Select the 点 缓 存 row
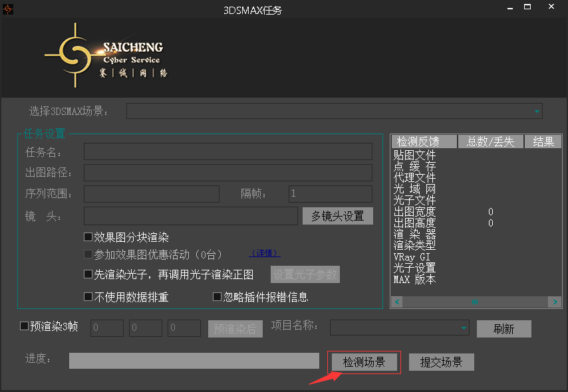The width and height of the screenshot is (568, 392). (x=476, y=167)
